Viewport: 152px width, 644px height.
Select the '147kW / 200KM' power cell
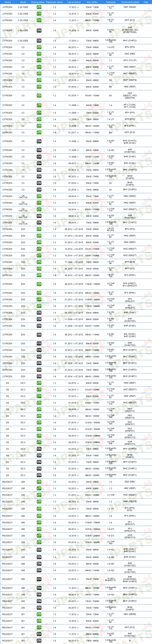coord(92,529)
